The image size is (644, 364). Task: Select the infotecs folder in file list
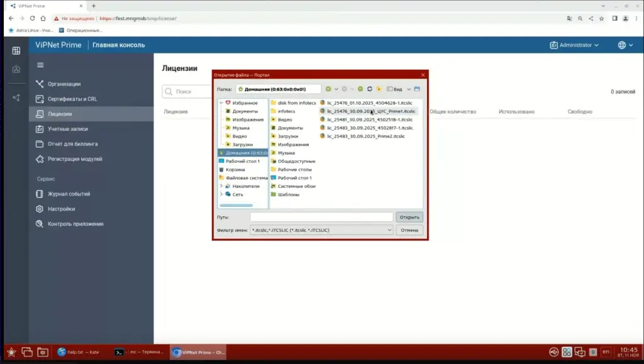point(283,111)
